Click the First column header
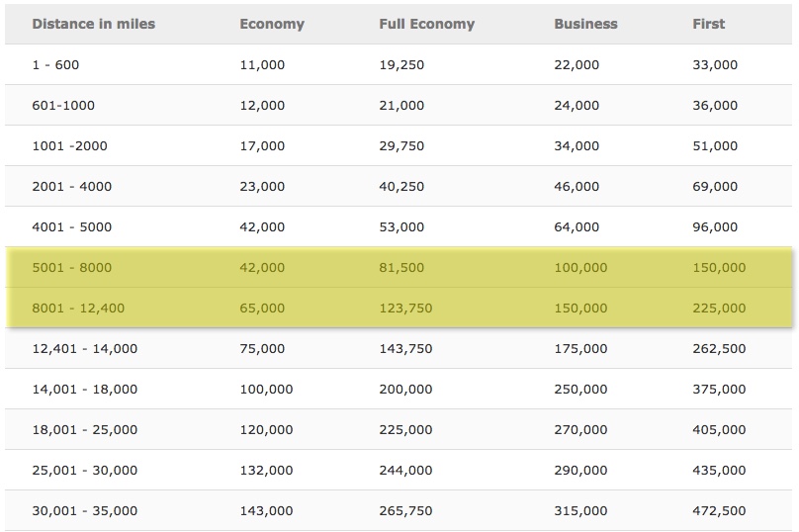This screenshot has width=799, height=532. click(x=708, y=24)
